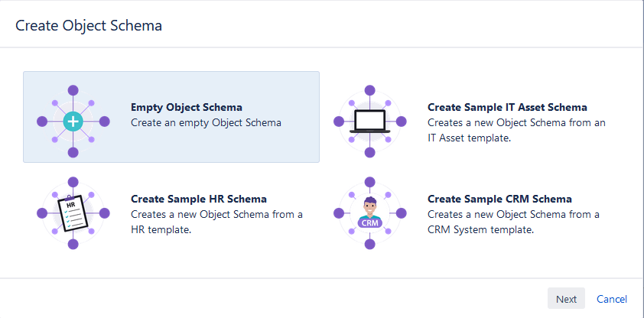Select the laptop icon for IT Asset Schema
Image resolution: width=644 pixels, height=318 pixels.
(x=369, y=121)
